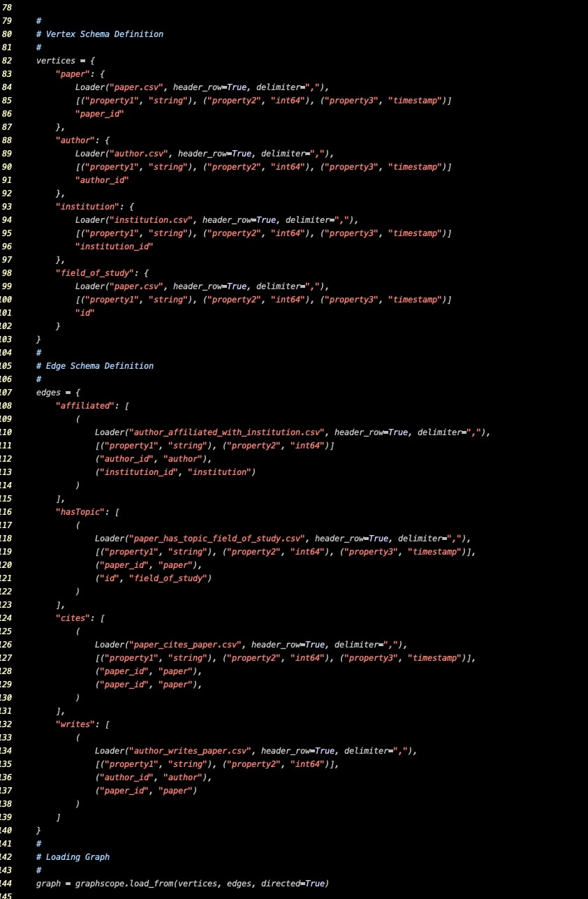The image size is (588, 899).
Task: Click the "Loading Graph" comment on line 142
Action: (73, 856)
